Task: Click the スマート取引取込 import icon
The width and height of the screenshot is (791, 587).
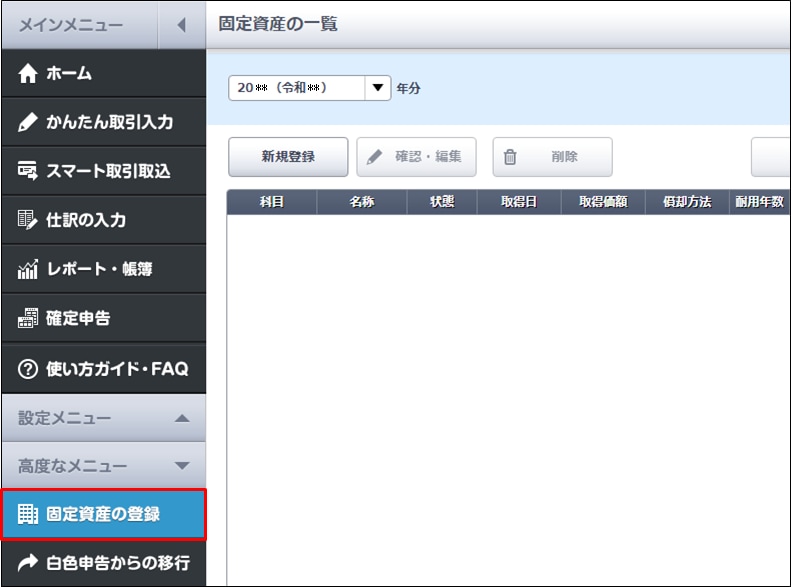Action: point(27,171)
